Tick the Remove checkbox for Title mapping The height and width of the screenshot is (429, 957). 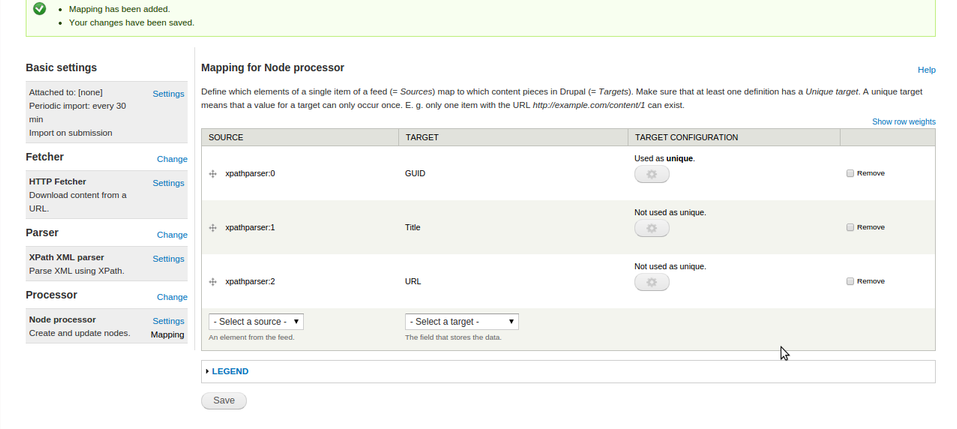click(850, 227)
